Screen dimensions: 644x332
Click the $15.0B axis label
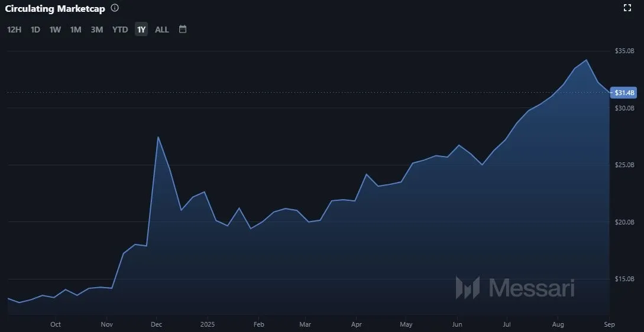coord(624,279)
